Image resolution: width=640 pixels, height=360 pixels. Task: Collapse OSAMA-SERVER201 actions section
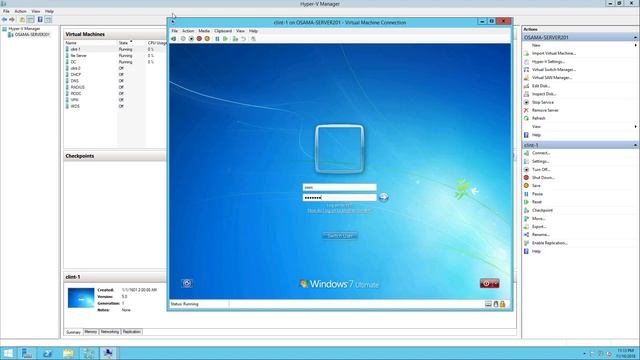(635, 38)
